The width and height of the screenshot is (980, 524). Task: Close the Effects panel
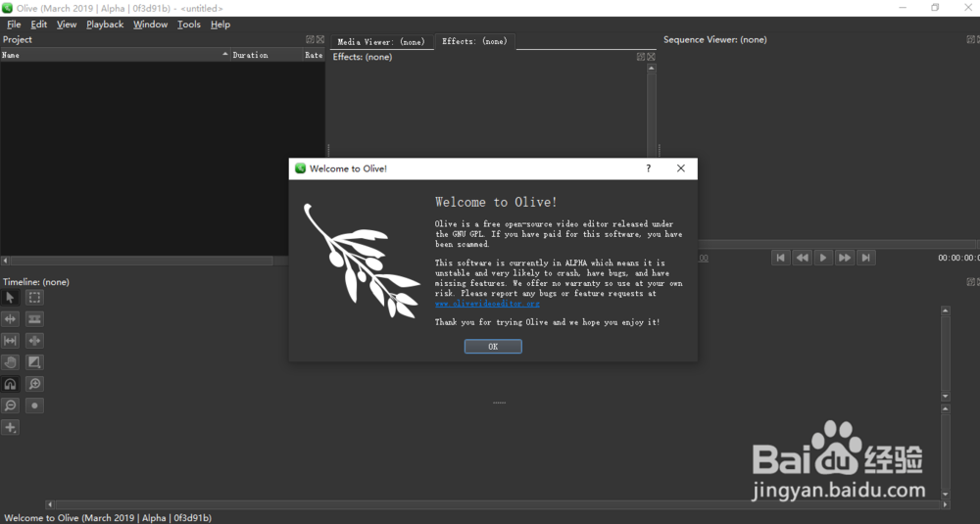coord(651,57)
